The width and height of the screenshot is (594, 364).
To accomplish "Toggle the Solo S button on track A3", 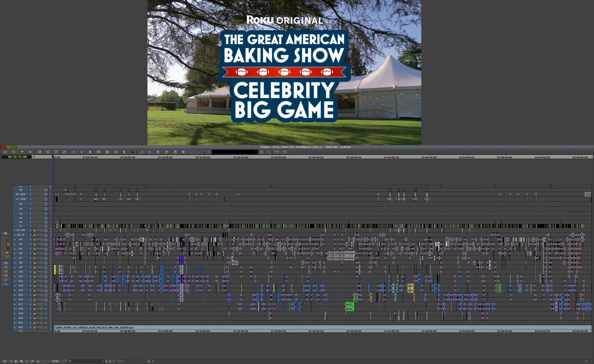I will (51, 238).
